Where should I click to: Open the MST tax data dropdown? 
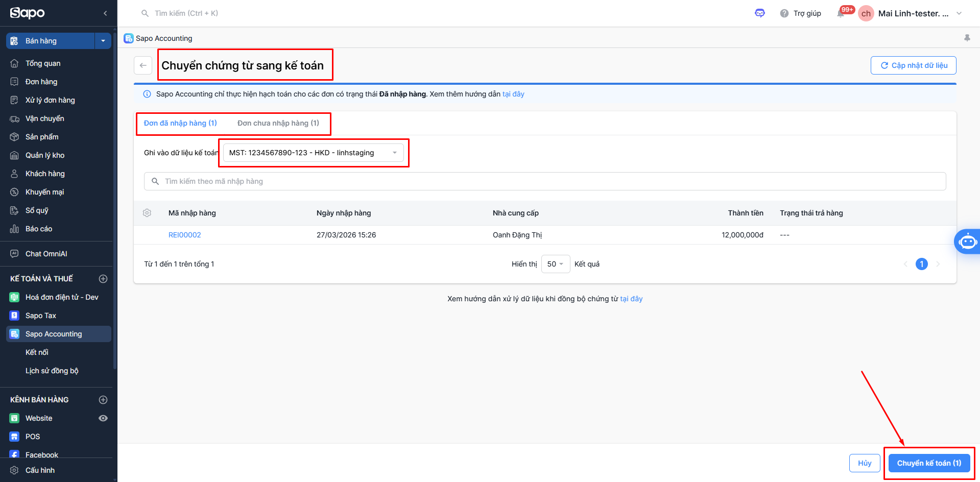tap(314, 153)
